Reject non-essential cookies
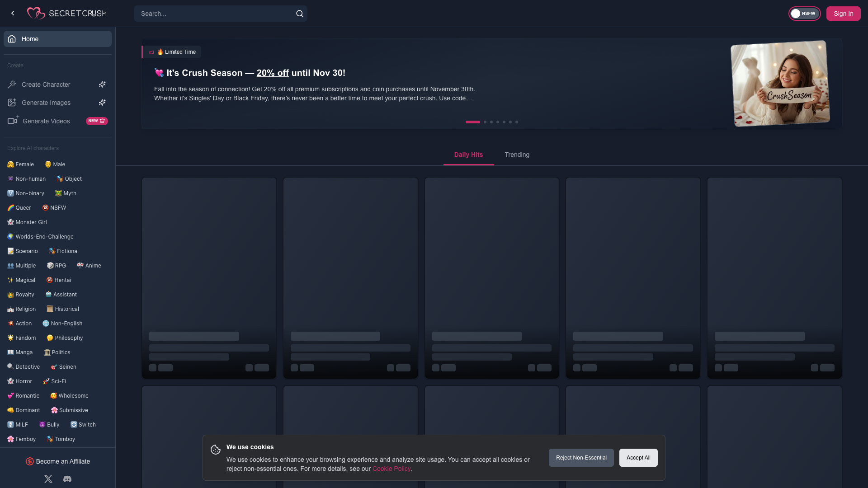Image resolution: width=868 pixels, height=488 pixels. coord(581,458)
